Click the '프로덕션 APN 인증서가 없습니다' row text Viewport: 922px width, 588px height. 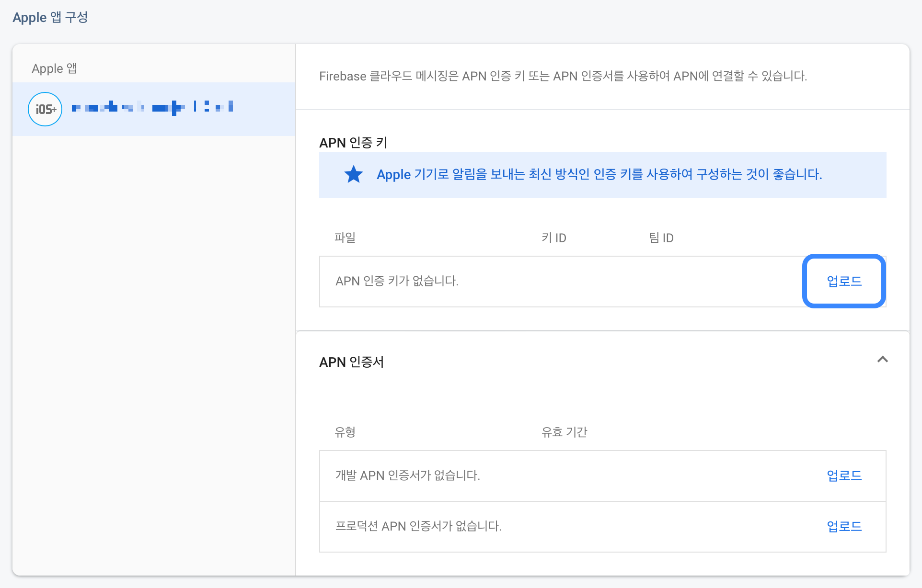pos(418,526)
